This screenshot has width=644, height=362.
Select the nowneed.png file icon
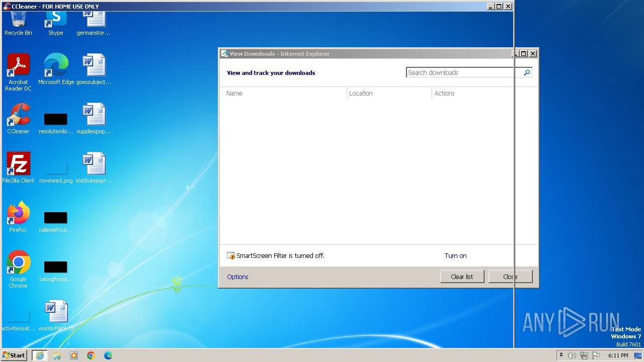(x=56, y=171)
